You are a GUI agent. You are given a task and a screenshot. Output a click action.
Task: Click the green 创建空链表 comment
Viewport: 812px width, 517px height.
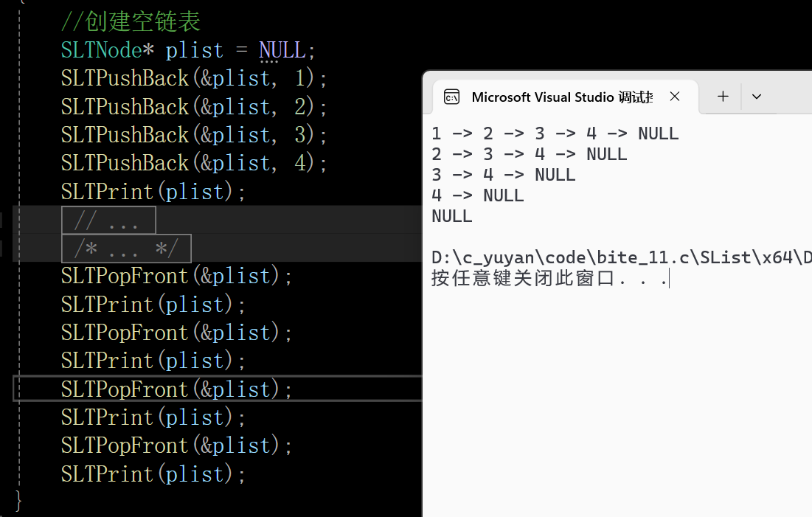coord(131,22)
